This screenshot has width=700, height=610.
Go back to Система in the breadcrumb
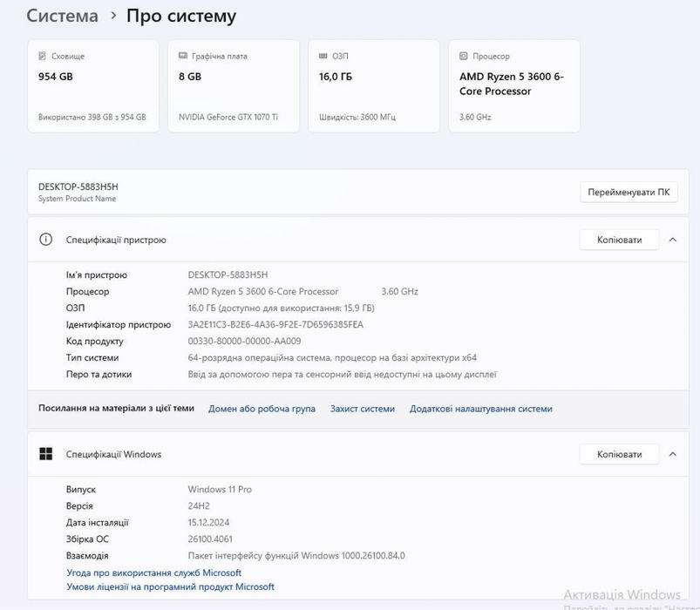tap(62, 16)
